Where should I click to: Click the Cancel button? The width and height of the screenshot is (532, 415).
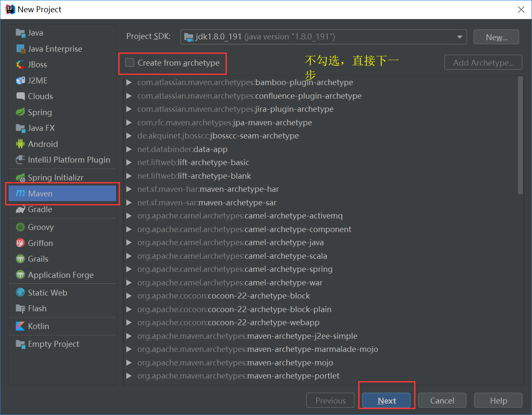point(442,401)
